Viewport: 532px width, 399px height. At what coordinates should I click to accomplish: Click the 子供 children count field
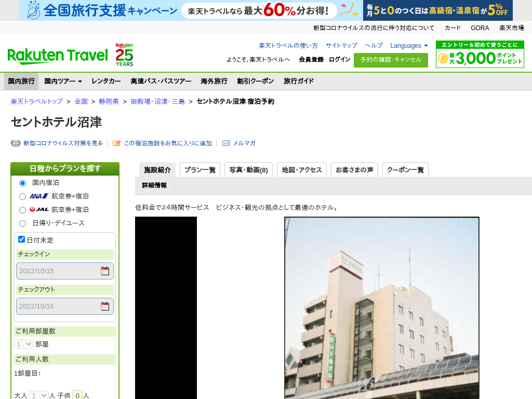pyautogui.click(x=77, y=395)
